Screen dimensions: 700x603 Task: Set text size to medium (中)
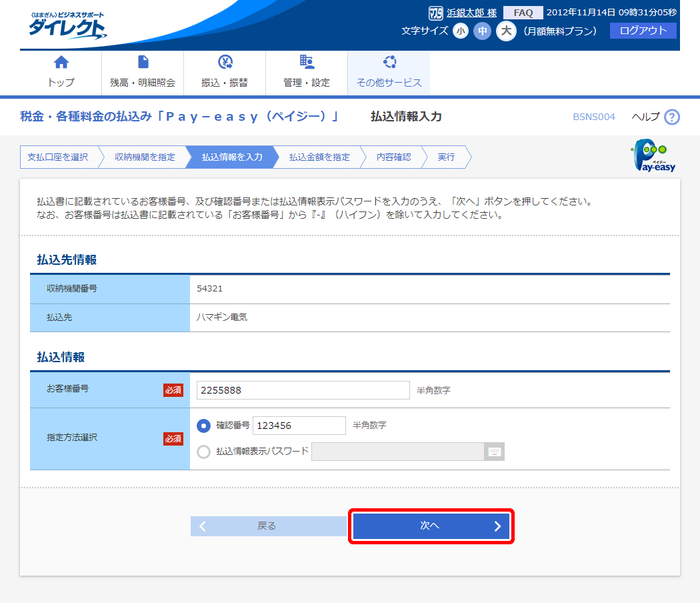point(482,31)
